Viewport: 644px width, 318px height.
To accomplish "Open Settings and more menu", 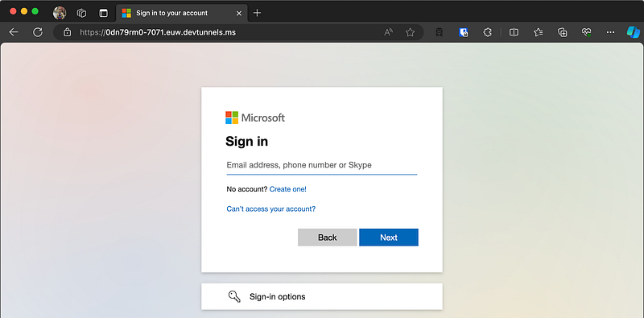I will [611, 32].
